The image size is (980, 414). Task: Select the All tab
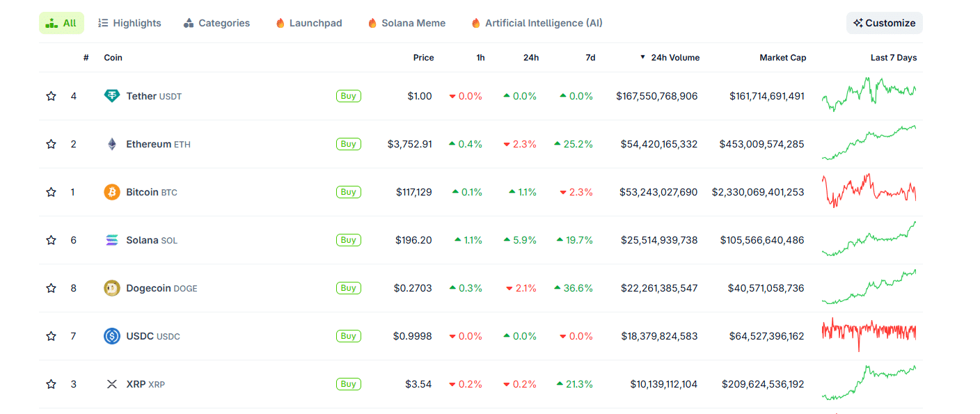(x=61, y=23)
